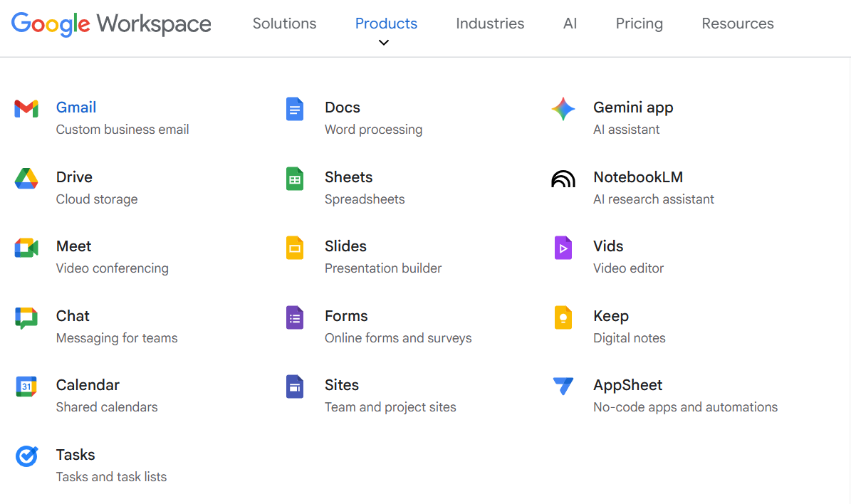This screenshot has height=504, width=851.
Task: Go to the AI menu item
Action: pyautogui.click(x=570, y=23)
